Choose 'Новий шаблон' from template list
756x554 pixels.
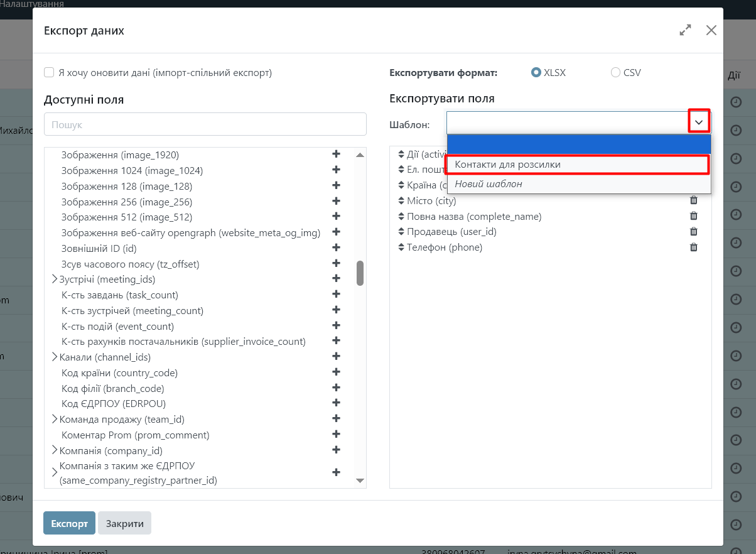[578, 184]
